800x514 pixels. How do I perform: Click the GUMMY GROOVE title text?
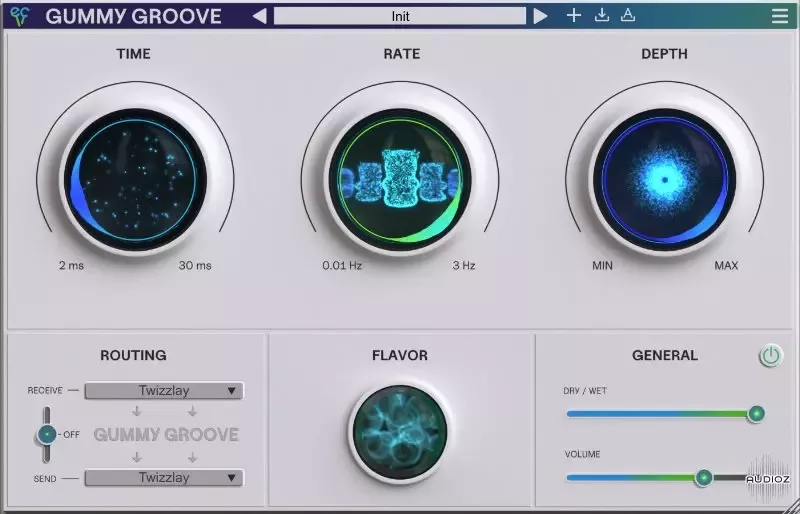coord(133,16)
